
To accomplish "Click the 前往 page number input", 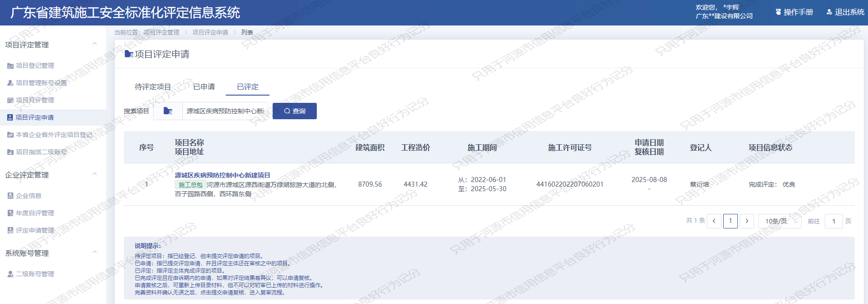I will (x=834, y=221).
